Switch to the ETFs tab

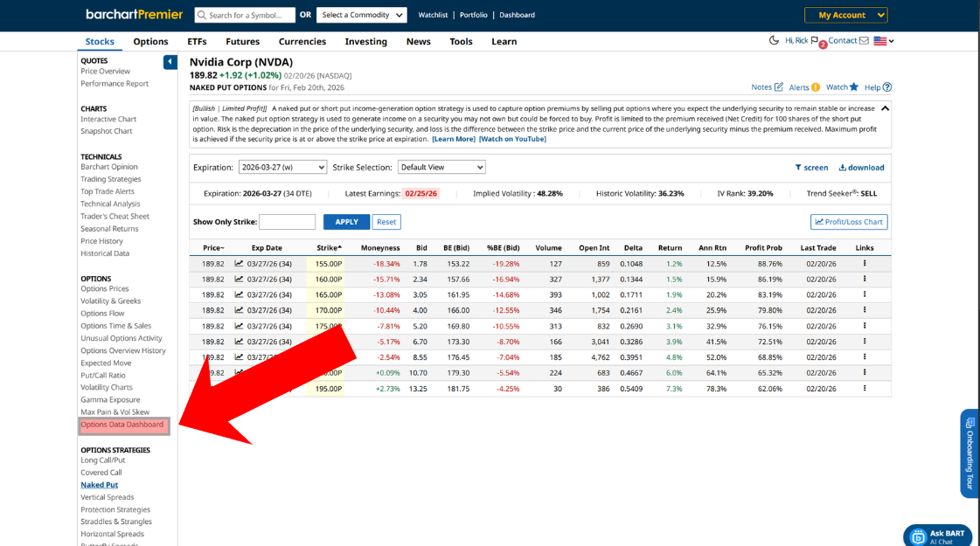click(x=197, y=41)
